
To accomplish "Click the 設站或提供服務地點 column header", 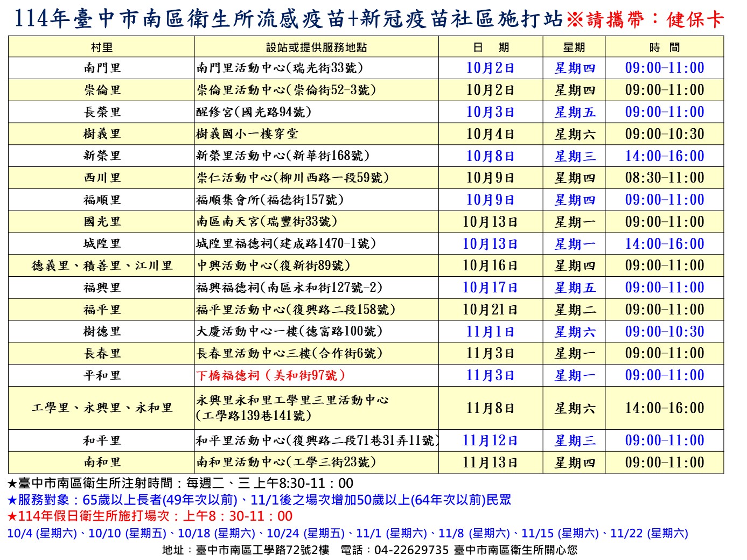I will [316, 47].
